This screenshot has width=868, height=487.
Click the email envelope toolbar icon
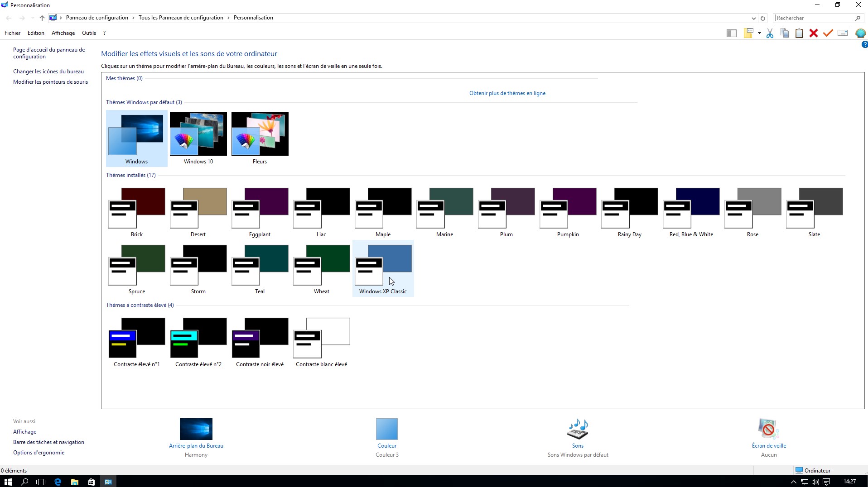tap(843, 33)
